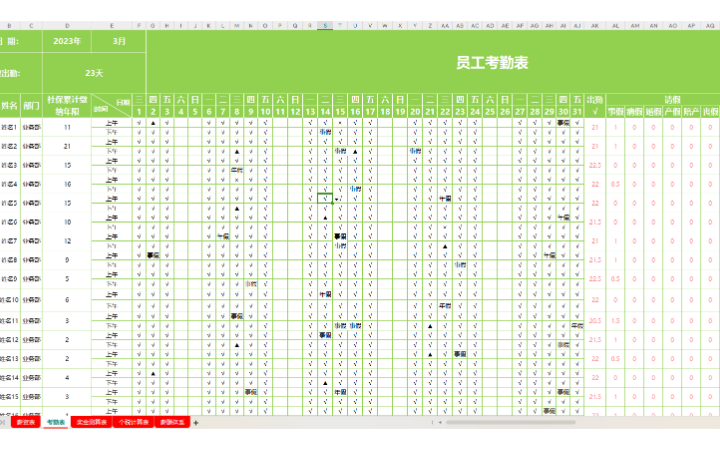720x450 pixels.
Task: Click day number 31 in date row
Action: [577, 112]
